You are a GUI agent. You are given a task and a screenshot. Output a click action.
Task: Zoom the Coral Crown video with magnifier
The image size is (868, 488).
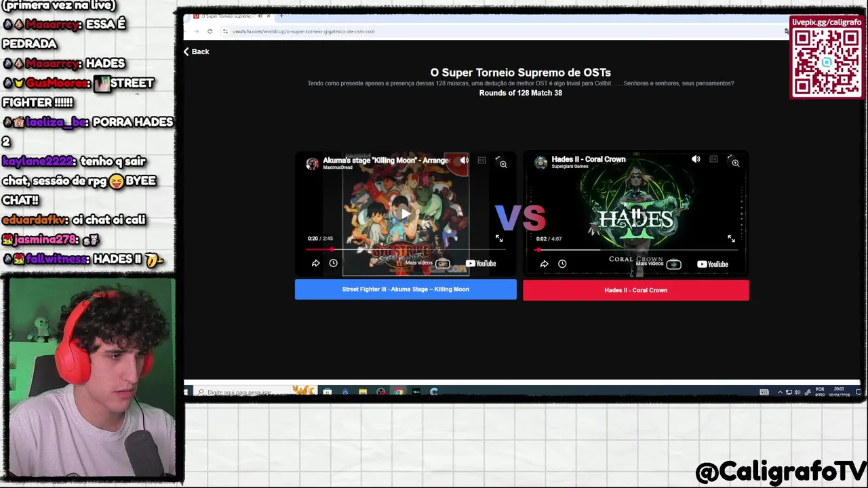pyautogui.click(x=735, y=163)
